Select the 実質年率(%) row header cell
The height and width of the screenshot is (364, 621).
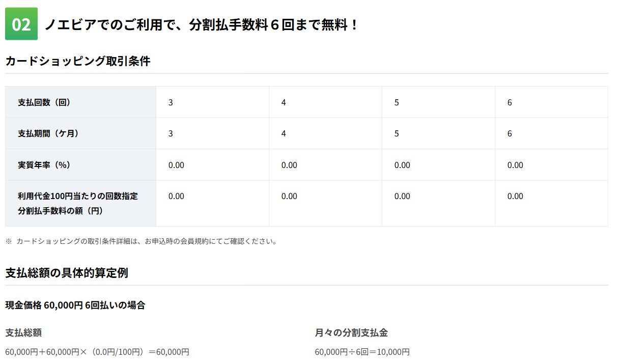coord(80,165)
